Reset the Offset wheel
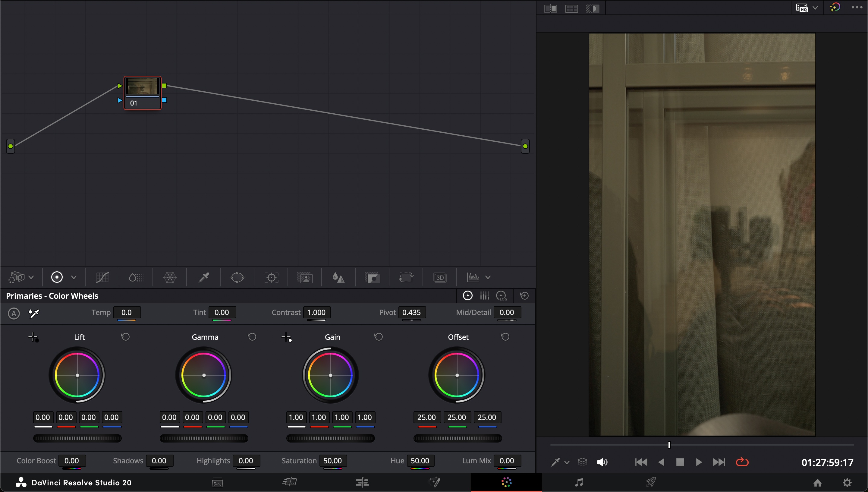 pyautogui.click(x=505, y=337)
